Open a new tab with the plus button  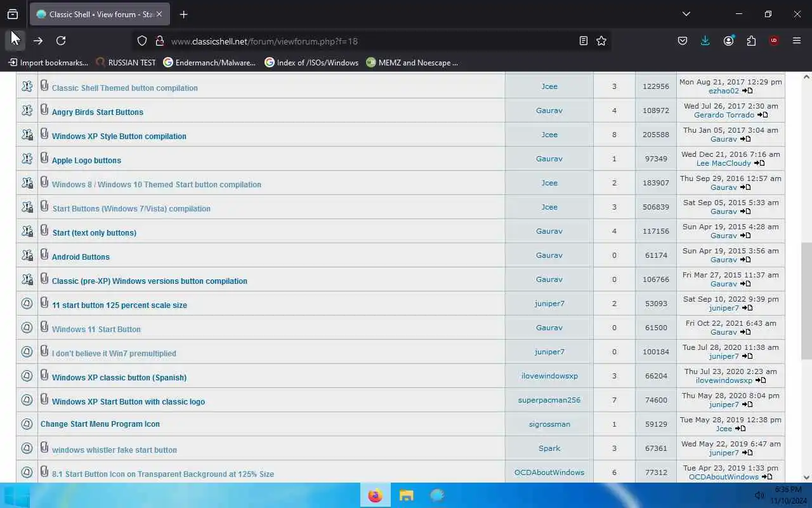183,14
